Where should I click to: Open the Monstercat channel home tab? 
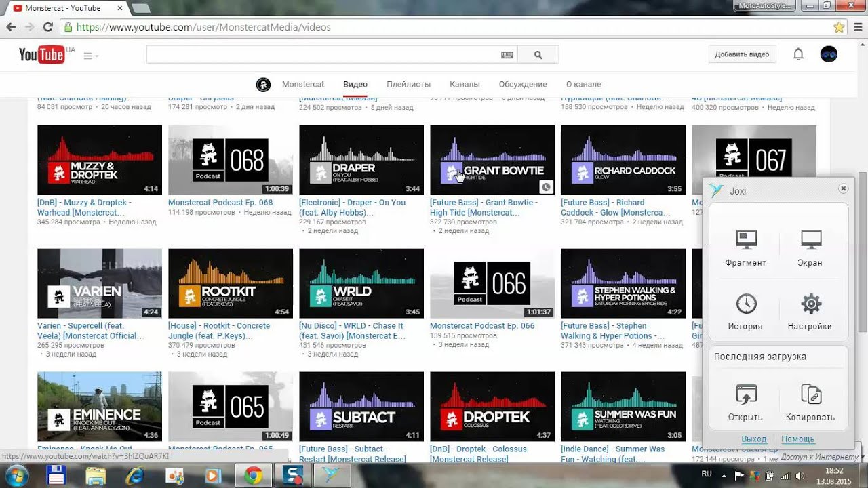[x=303, y=84]
